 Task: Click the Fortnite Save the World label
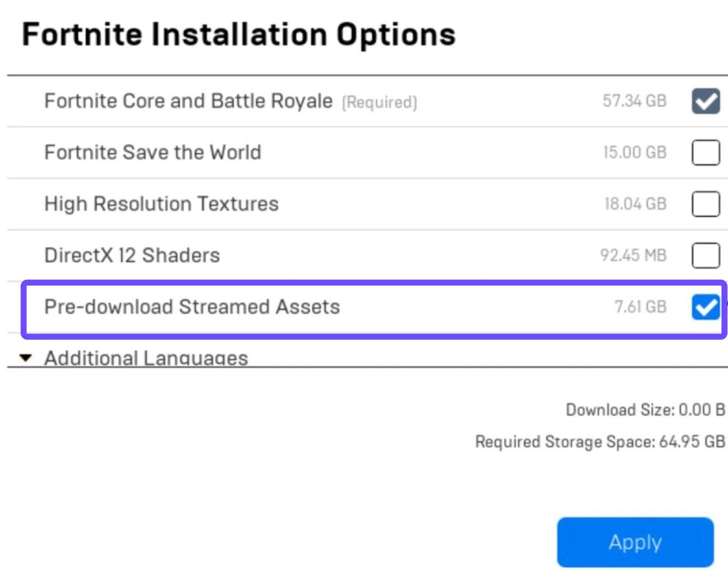coord(152,153)
